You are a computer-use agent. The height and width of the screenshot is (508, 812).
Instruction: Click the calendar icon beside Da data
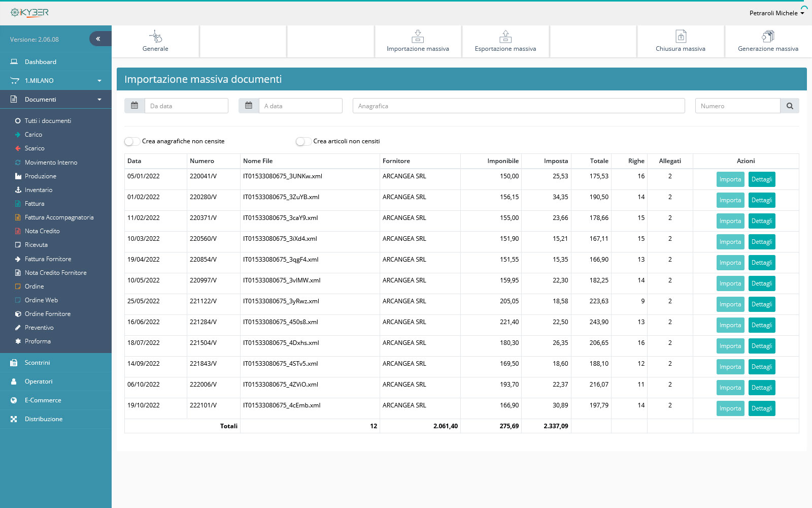point(134,106)
